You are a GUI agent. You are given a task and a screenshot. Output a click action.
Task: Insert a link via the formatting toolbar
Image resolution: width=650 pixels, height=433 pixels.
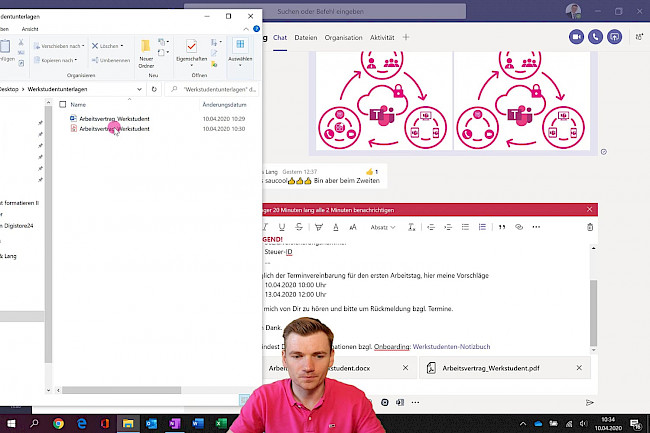coord(519,227)
